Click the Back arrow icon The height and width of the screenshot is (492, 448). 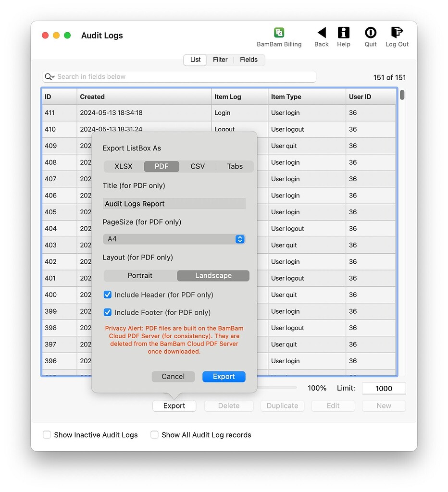pyautogui.click(x=321, y=34)
